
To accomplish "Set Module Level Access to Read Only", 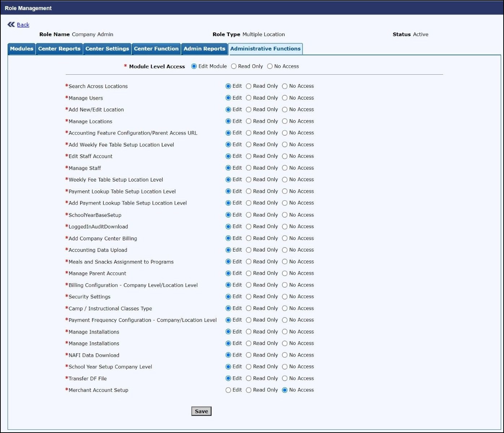I will tap(234, 66).
